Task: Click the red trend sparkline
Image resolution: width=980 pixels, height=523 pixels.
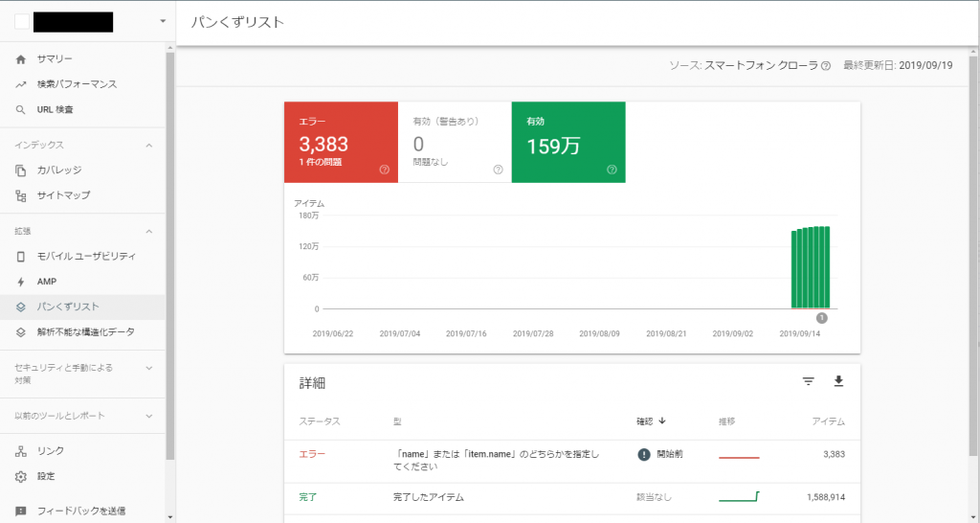Action: (739, 458)
